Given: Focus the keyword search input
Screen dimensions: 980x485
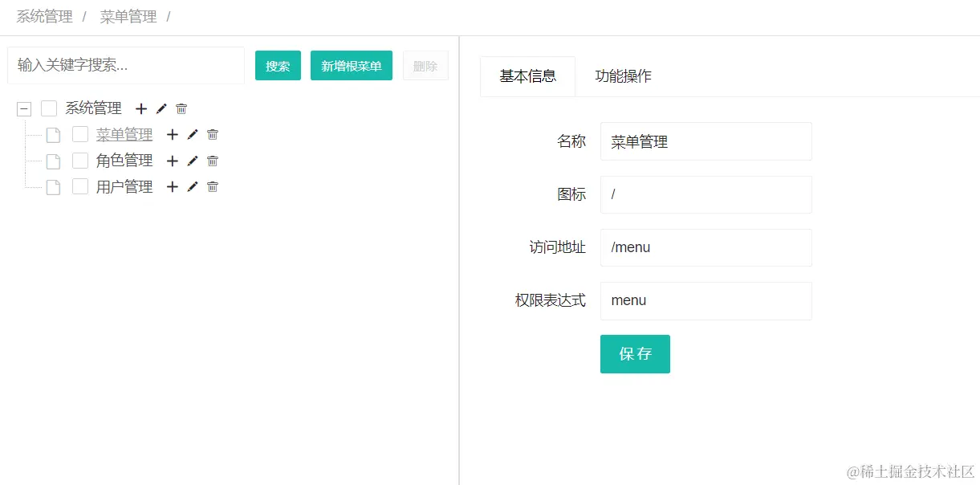Looking at the screenshot, I should point(126,65).
